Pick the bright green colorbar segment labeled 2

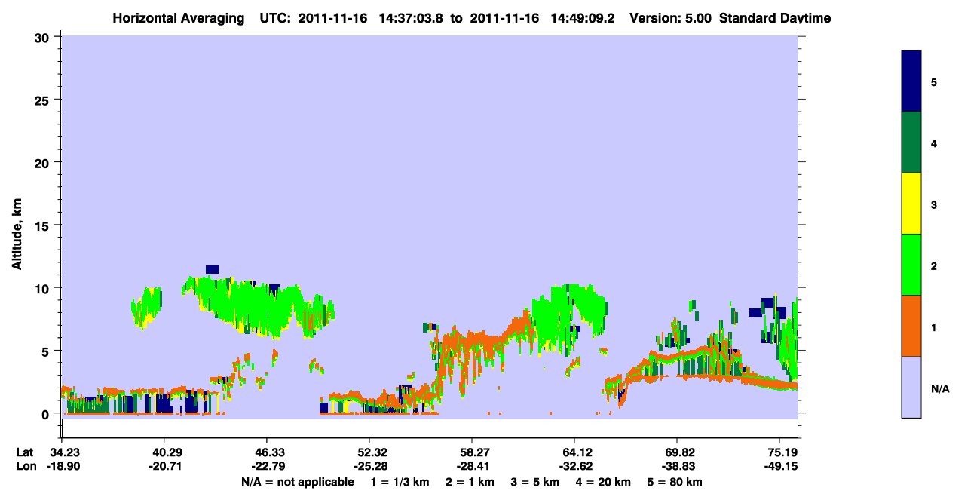point(911,265)
